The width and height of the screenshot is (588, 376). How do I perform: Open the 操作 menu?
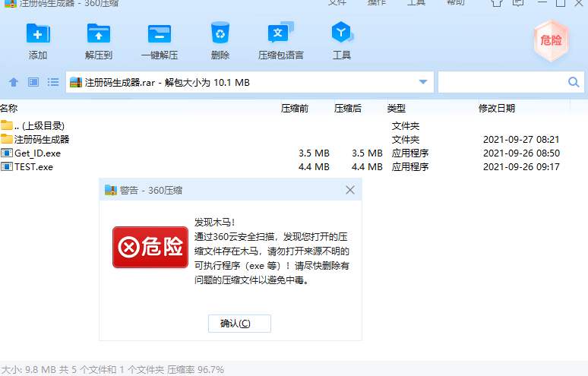(377, 2)
